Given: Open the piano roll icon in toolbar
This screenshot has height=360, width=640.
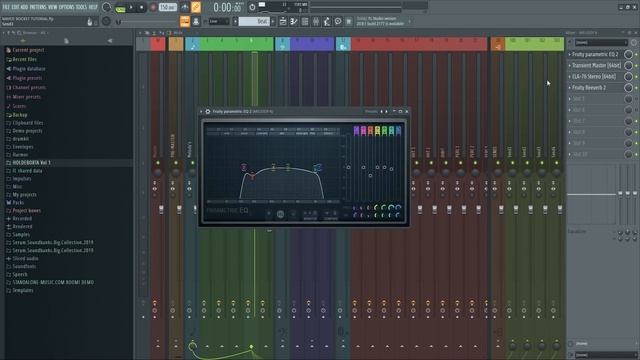Looking at the screenshot, I should point(294,21).
